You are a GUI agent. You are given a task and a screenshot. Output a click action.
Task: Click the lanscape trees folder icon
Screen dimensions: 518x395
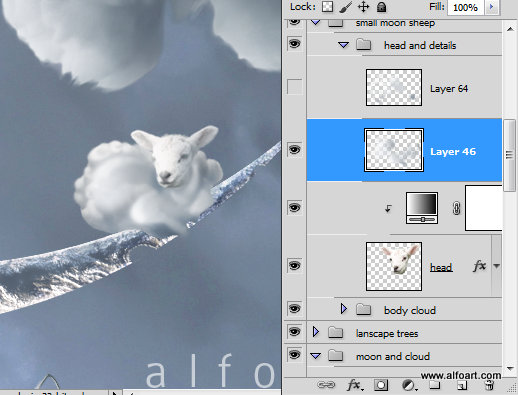(x=335, y=332)
